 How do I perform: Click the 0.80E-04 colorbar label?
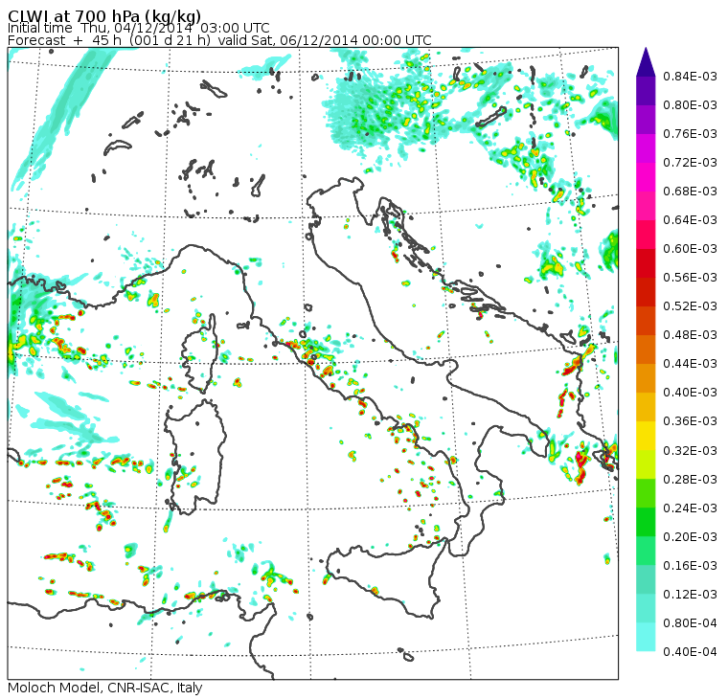click(x=690, y=623)
